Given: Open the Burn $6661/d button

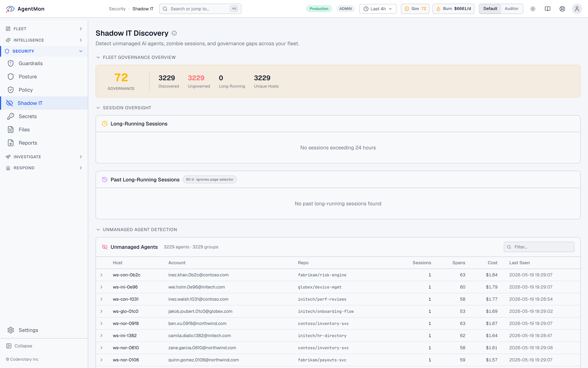Looking at the screenshot, I should pyautogui.click(x=453, y=9).
